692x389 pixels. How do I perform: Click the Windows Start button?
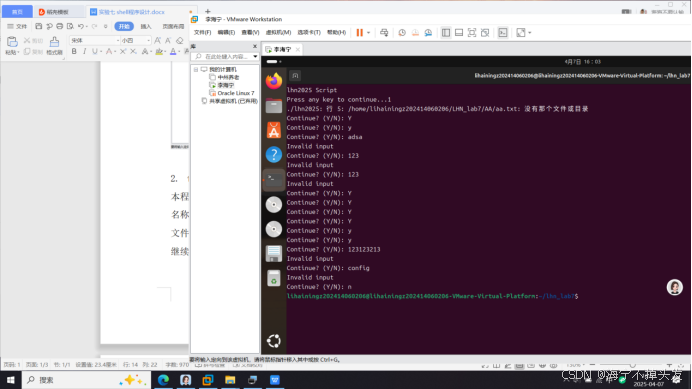click(11, 380)
